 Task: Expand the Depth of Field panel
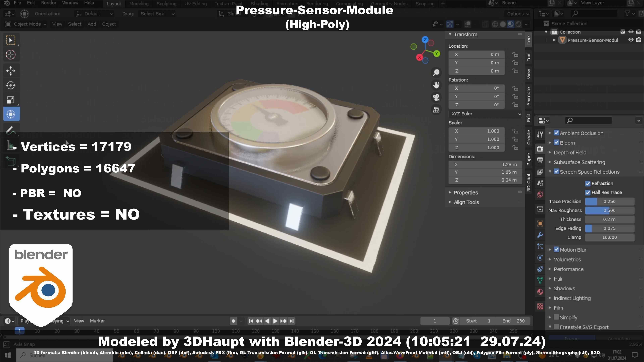570,152
